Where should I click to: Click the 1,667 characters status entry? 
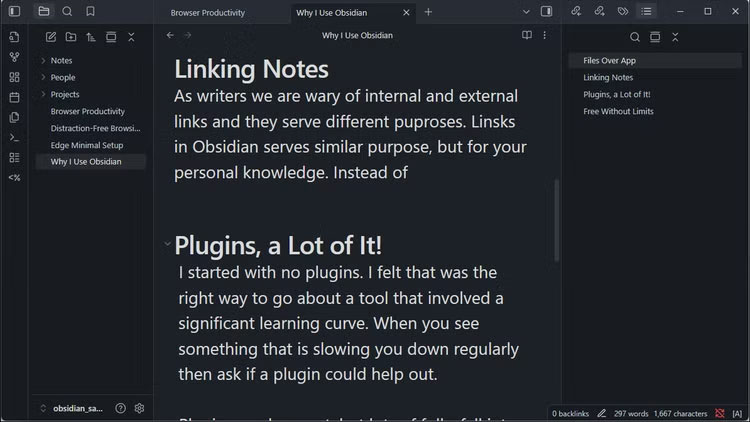coord(680,413)
